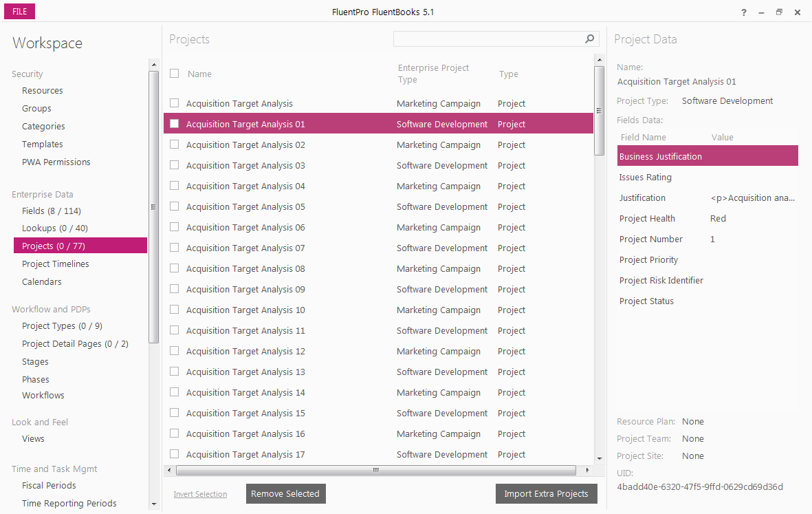
Task: Click the projects list vertical scrollbar thumb
Action: (x=599, y=110)
